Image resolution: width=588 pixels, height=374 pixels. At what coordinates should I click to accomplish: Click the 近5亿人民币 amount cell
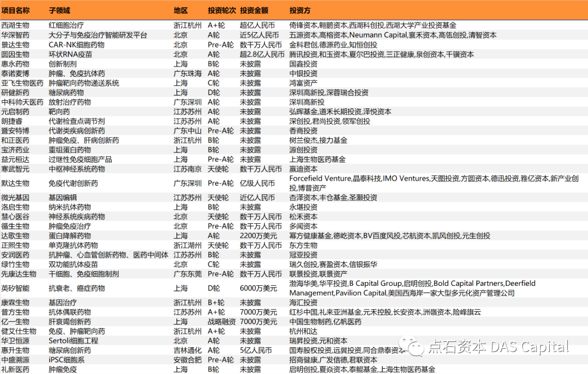pos(260,35)
